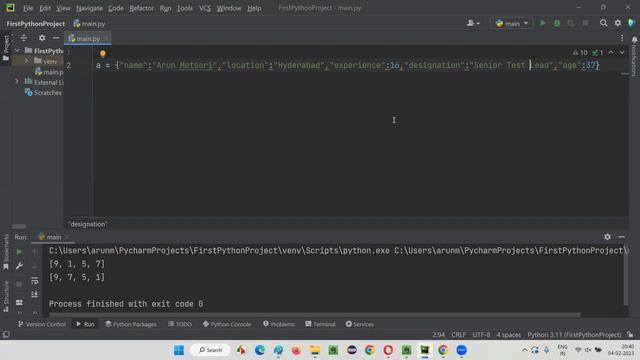
Task: Click the JetBrains Toolbox icon at top right
Action: tap(631, 23)
